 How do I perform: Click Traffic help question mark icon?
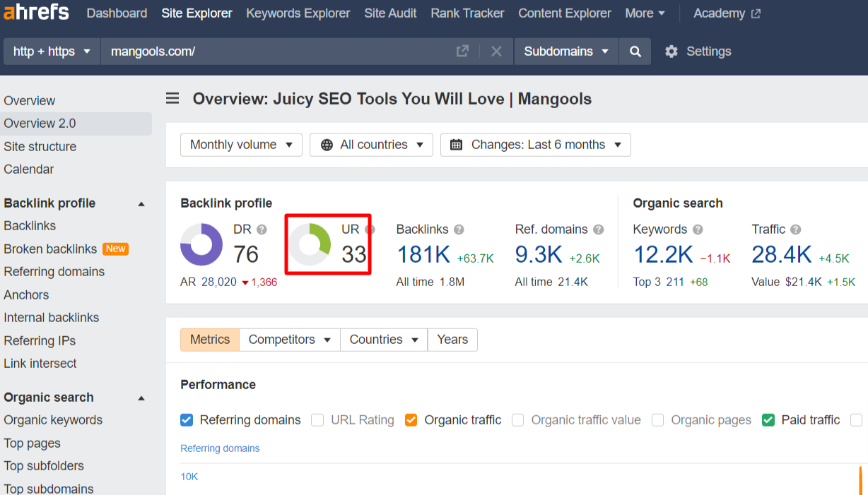(x=796, y=229)
